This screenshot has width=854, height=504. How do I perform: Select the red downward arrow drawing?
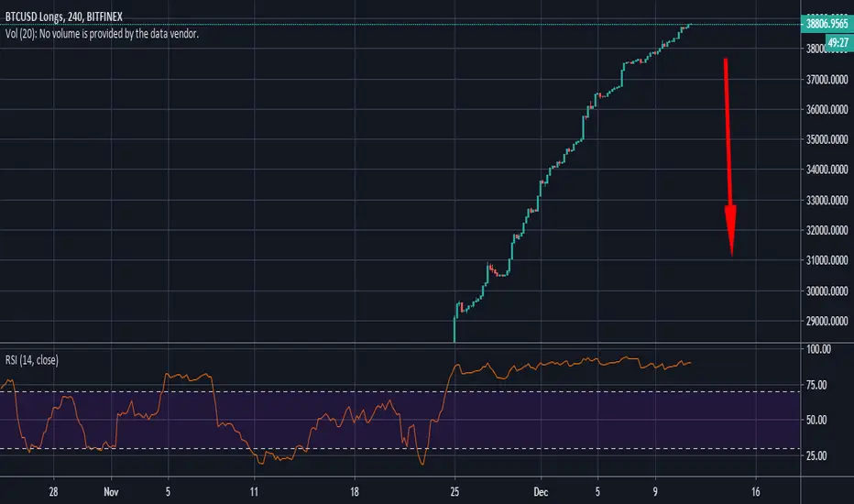coord(728,157)
